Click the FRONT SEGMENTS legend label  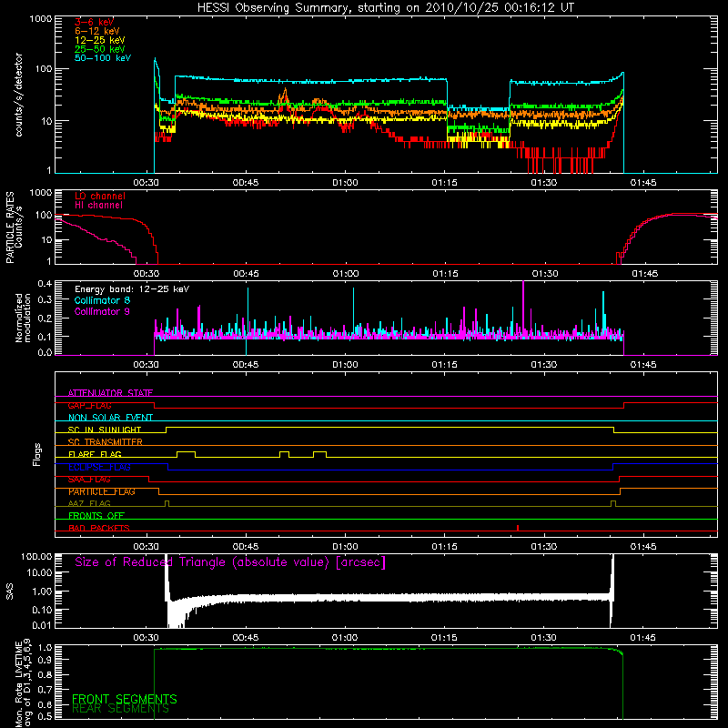(x=125, y=699)
